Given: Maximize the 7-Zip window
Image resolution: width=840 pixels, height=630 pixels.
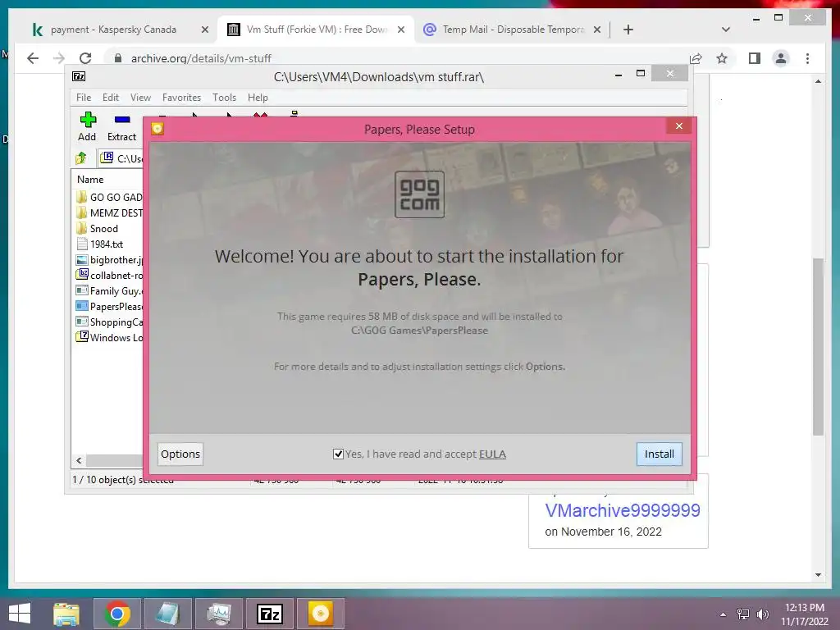Looking at the screenshot, I should (640, 73).
